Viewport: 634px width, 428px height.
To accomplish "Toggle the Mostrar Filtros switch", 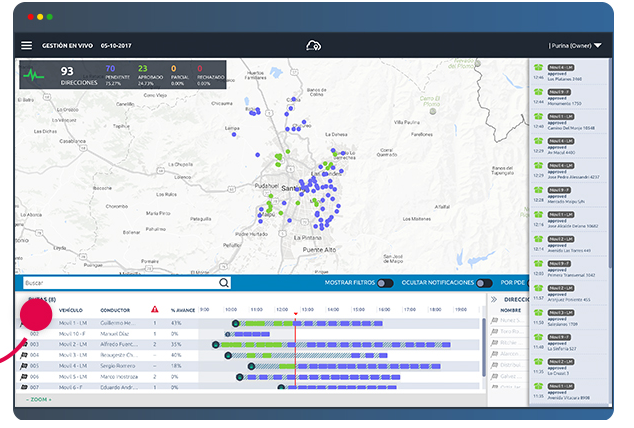I will point(384,283).
